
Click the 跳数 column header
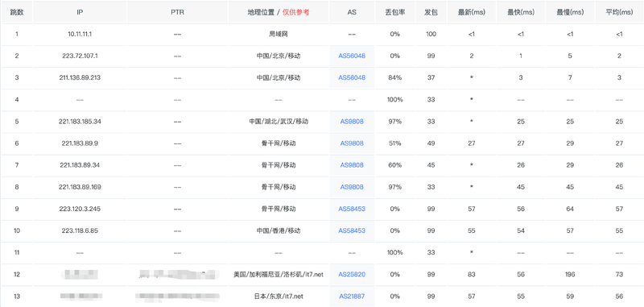tap(17, 12)
